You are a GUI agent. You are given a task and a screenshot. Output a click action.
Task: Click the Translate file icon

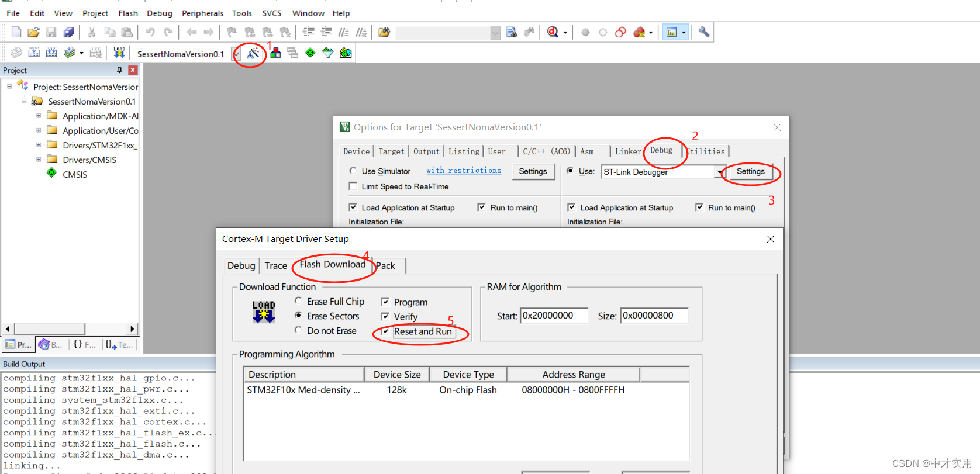tap(16, 53)
